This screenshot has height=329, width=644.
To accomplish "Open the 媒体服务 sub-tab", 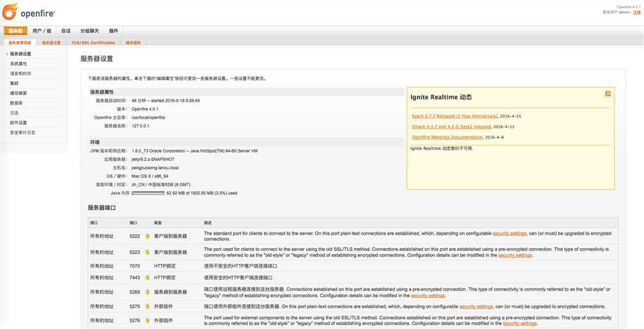I will (133, 42).
